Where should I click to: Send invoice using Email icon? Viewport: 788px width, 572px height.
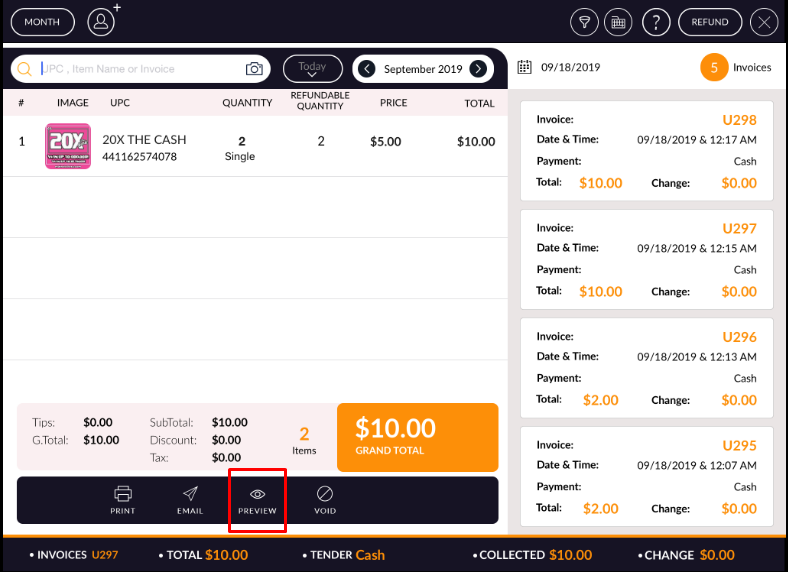point(190,498)
